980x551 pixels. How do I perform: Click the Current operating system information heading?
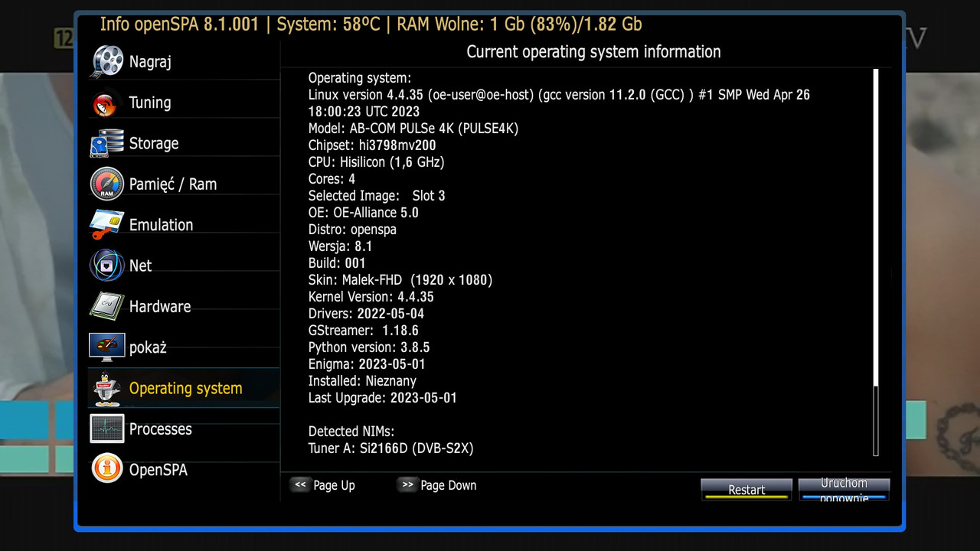point(593,52)
